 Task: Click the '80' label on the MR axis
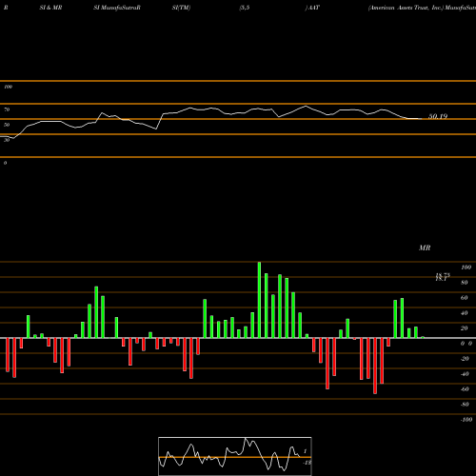[465, 283]
